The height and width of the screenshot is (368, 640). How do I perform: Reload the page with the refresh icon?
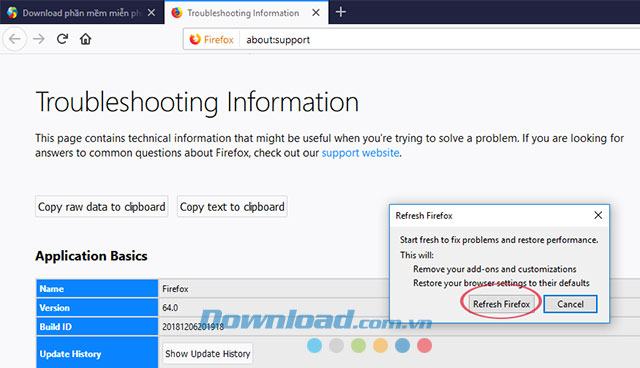coord(62,39)
